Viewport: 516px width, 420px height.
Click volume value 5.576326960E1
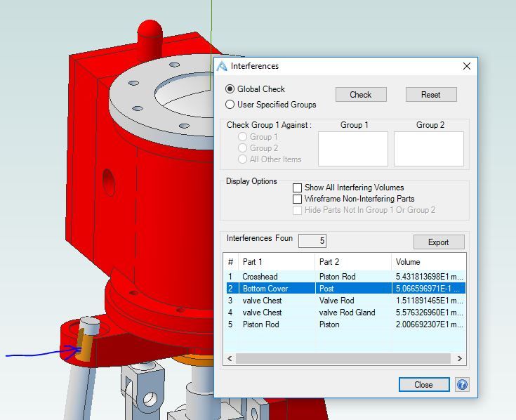click(429, 313)
